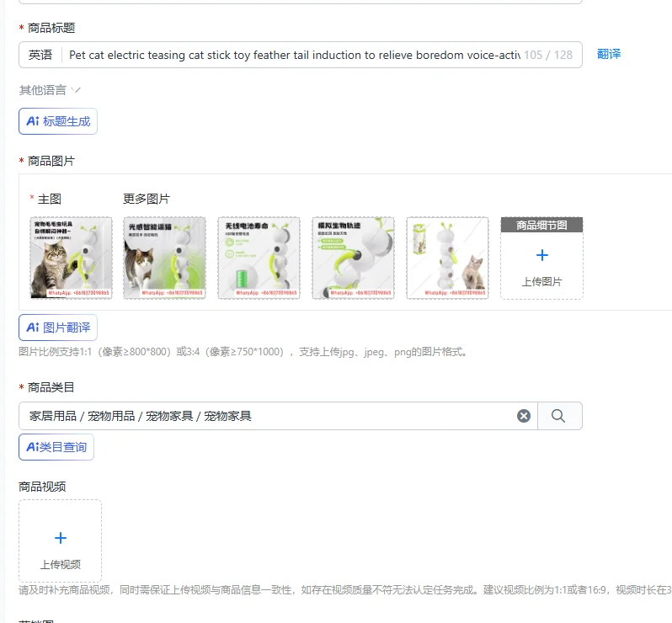Viewport: 672px width, 623px height.
Task: Click the 105 / 128 character counter
Action: [x=548, y=55]
